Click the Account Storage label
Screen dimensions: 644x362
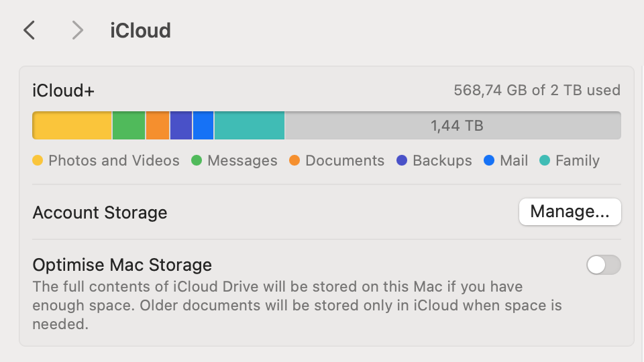(100, 213)
